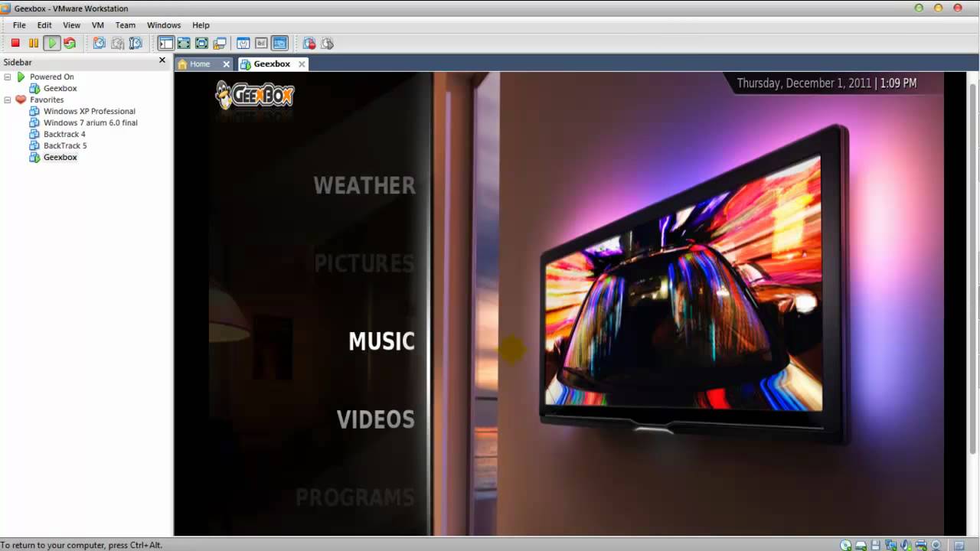Switch to quick switch mode icon
This screenshot has width=980, height=551.
201,44
